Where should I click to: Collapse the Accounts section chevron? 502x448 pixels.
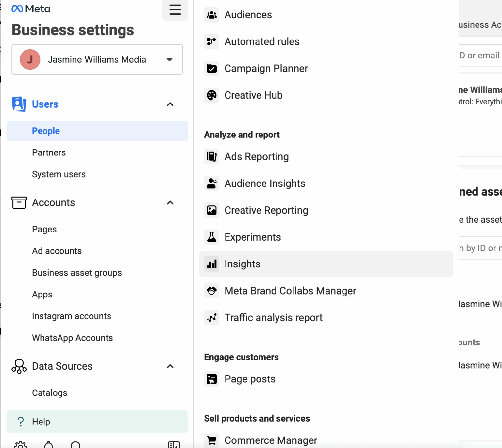coord(170,202)
